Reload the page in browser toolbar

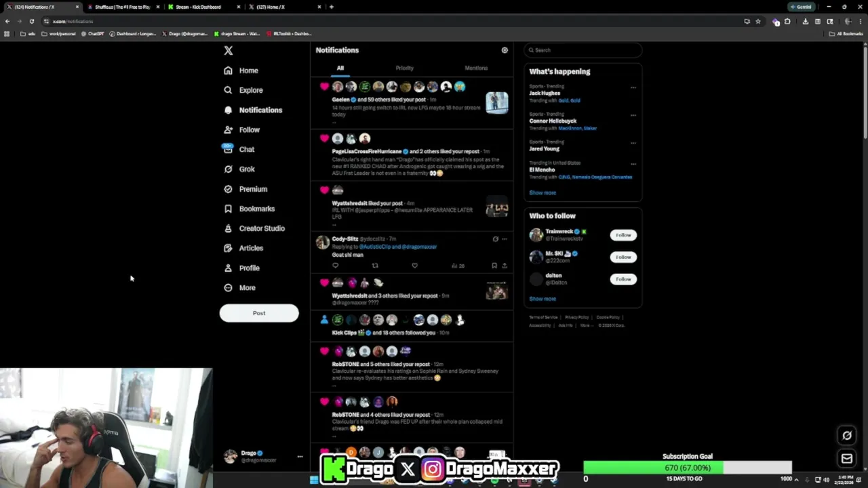tap(31, 21)
